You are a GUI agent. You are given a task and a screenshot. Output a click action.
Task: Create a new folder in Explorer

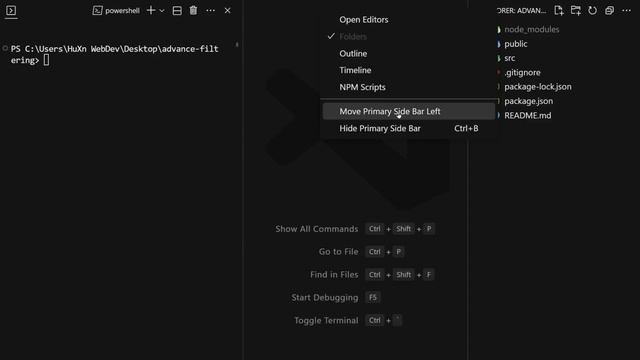576,10
